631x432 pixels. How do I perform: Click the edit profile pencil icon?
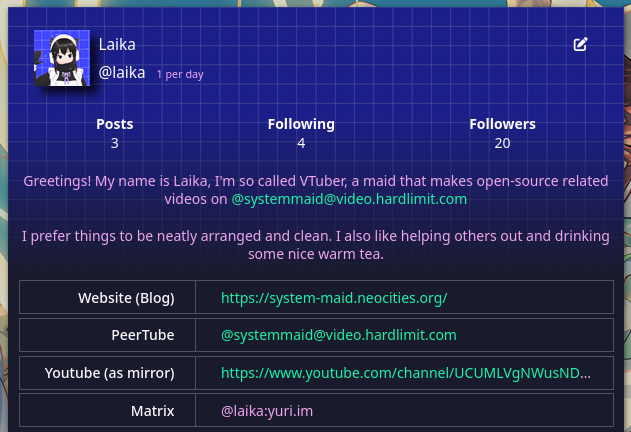tap(581, 44)
